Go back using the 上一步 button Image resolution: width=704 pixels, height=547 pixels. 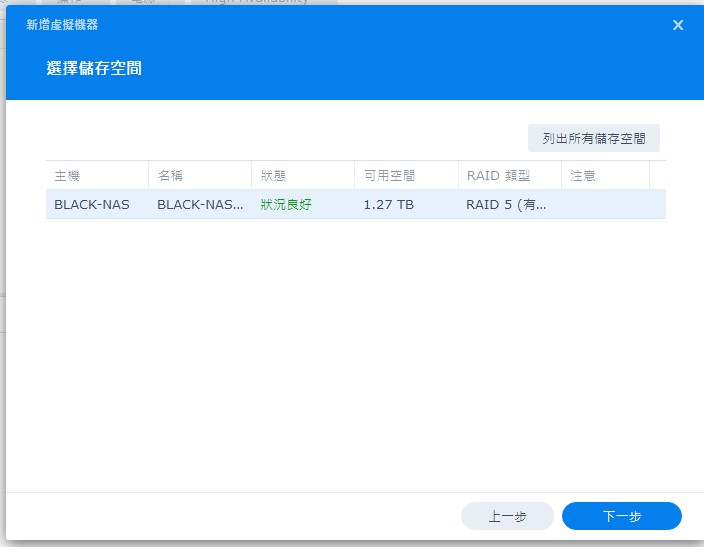pyautogui.click(x=507, y=516)
